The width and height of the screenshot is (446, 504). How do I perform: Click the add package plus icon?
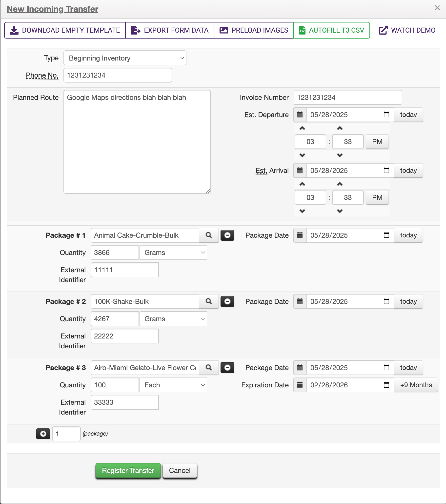tap(43, 434)
